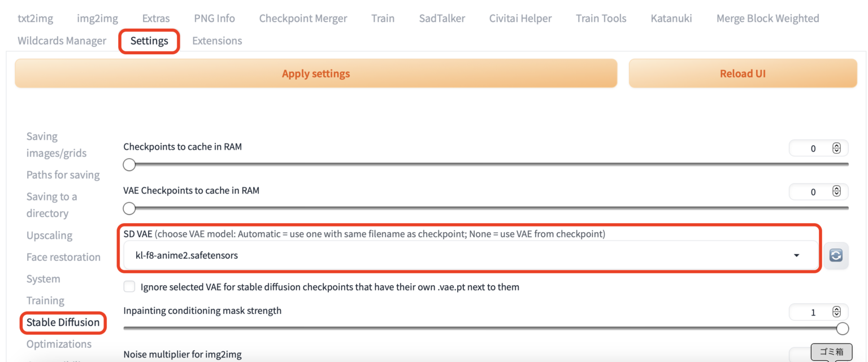Click Checkpoints to cache in RAM slider handle
Viewport: 868px width, 362px height.
[x=129, y=164]
